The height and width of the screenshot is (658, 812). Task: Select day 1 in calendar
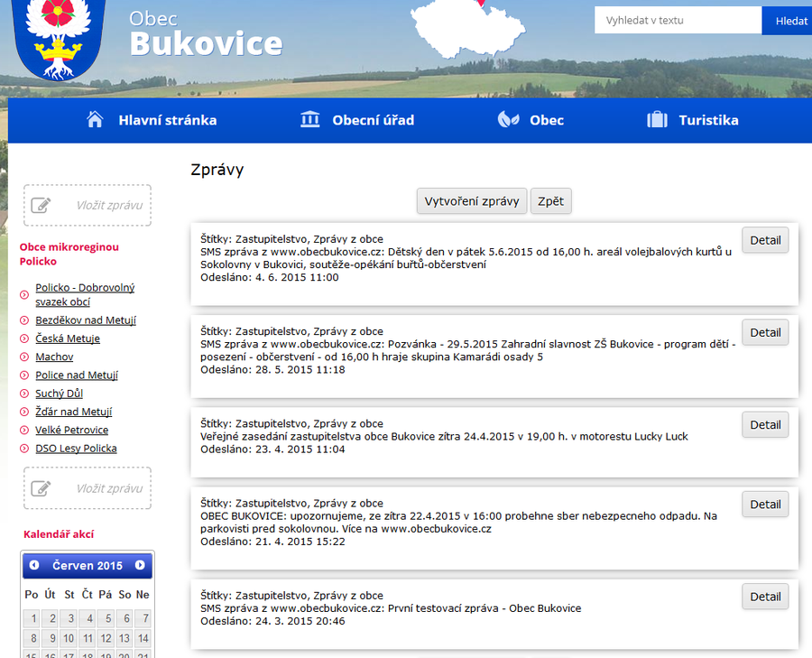32,618
